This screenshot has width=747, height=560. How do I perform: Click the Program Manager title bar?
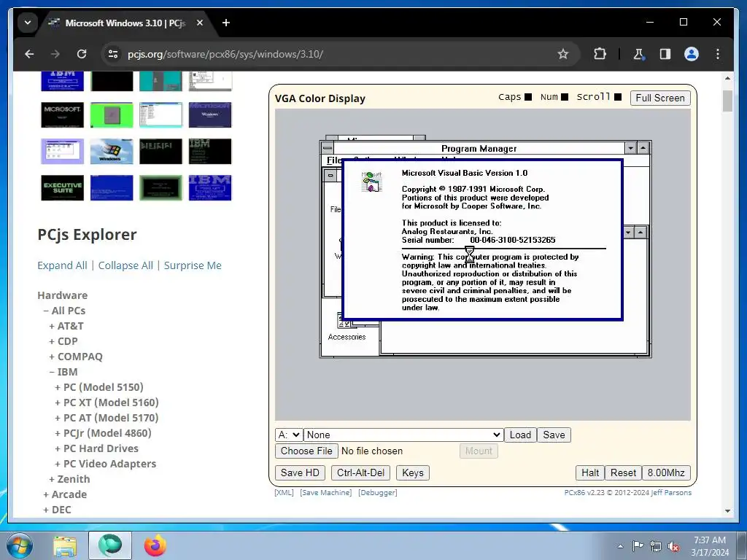[x=479, y=149]
